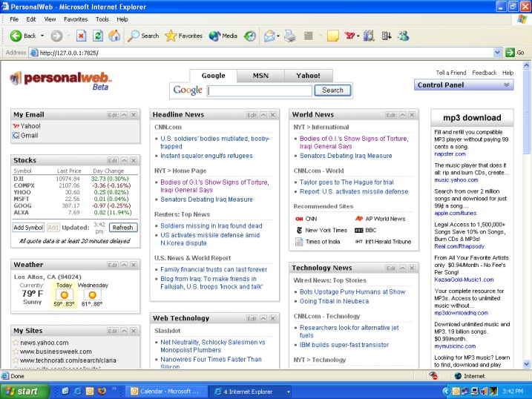The height and width of the screenshot is (399, 532).
Task: Refresh the page using the toolbar refresh icon
Action: [98, 36]
